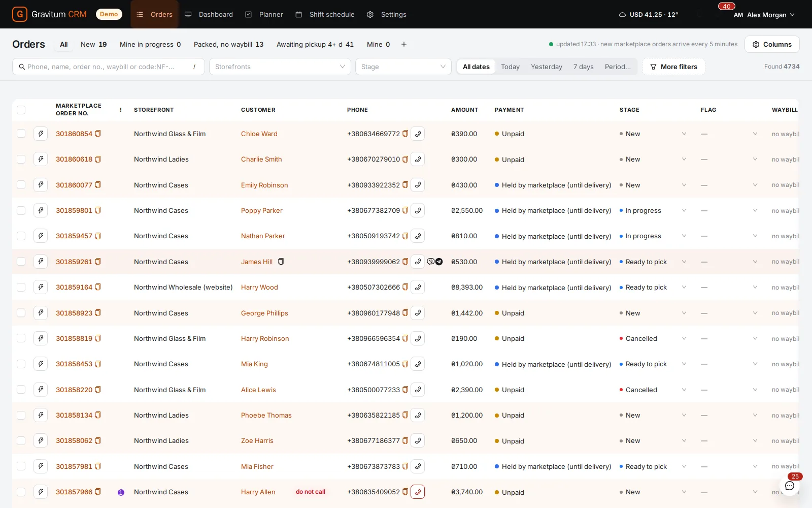This screenshot has width=812, height=508.
Task: Open support chat bubble with 25 badge
Action: coord(790,486)
